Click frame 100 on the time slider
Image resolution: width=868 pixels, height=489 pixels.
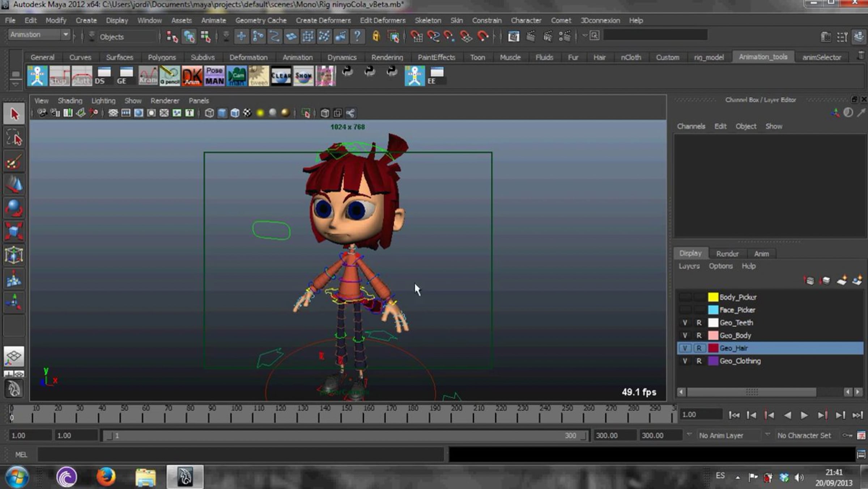[x=231, y=414]
